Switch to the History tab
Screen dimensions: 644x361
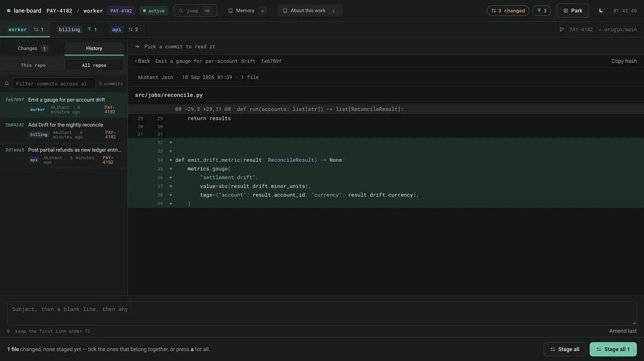pyautogui.click(x=94, y=48)
